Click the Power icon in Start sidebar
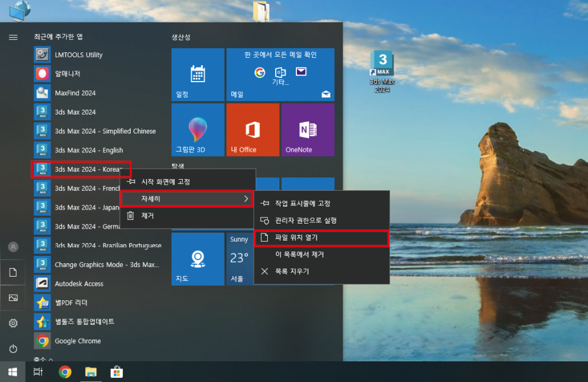The image size is (588, 382). (x=13, y=348)
